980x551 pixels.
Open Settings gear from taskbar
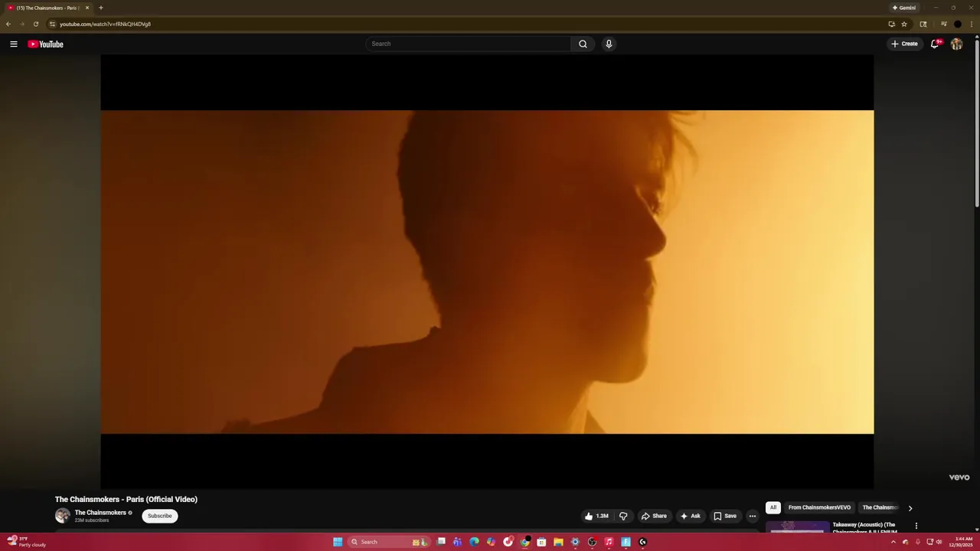(x=575, y=542)
